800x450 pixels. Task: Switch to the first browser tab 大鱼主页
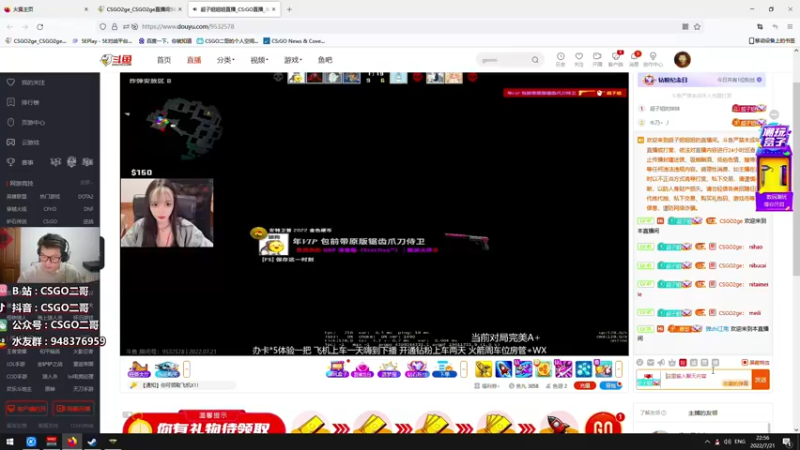[x=46, y=9]
